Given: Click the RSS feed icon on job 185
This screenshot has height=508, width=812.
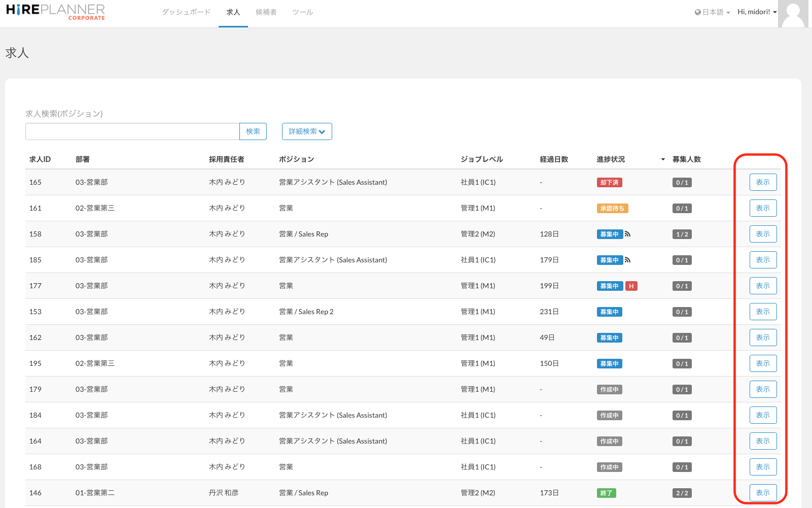Looking at the screenshot, I should coord(627,260).
